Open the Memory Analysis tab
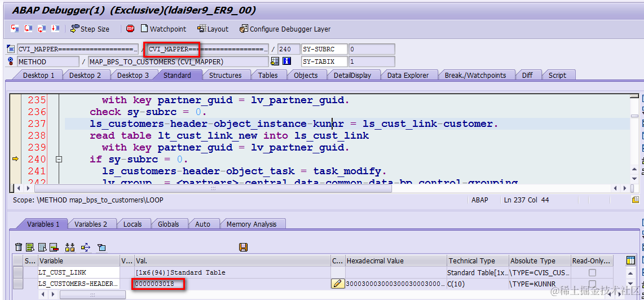The image size is (644, 300). click(x=252, y=224)
